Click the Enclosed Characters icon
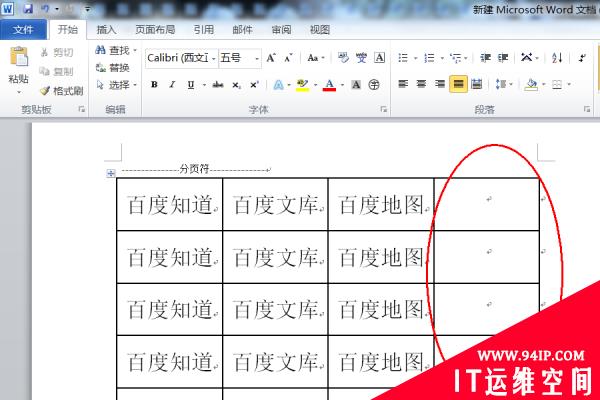Screen dimensions: 600x400 pyautogui.click(x=374, y=85)
